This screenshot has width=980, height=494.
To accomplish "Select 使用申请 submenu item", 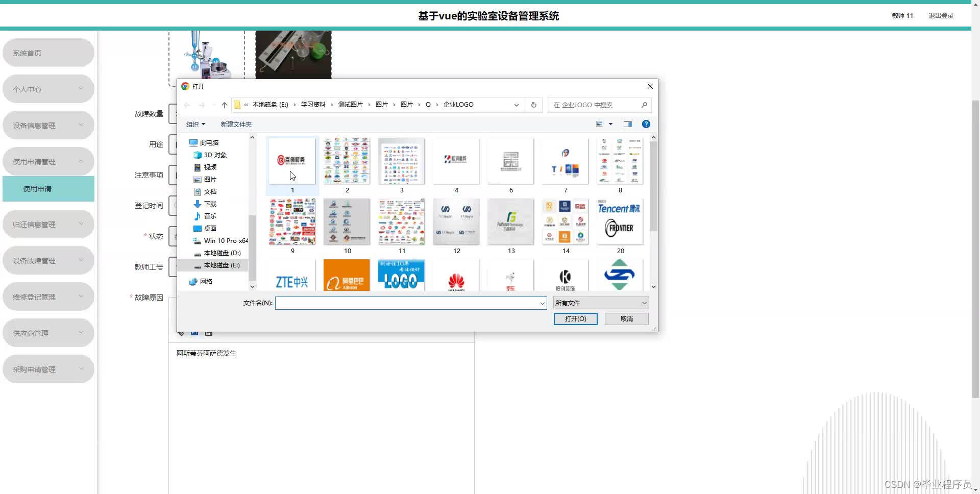I will 48,189.
